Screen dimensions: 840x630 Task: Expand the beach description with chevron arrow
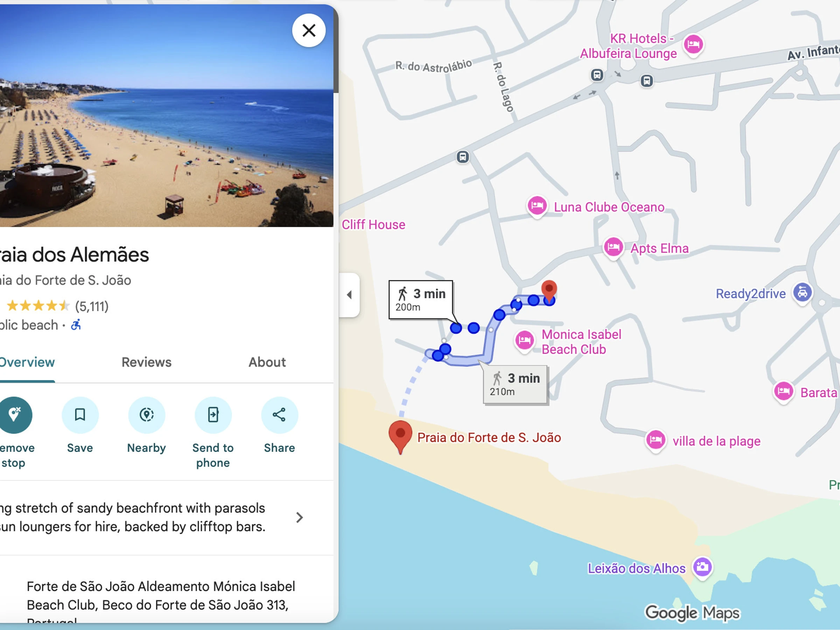click(x=299, y=517)
